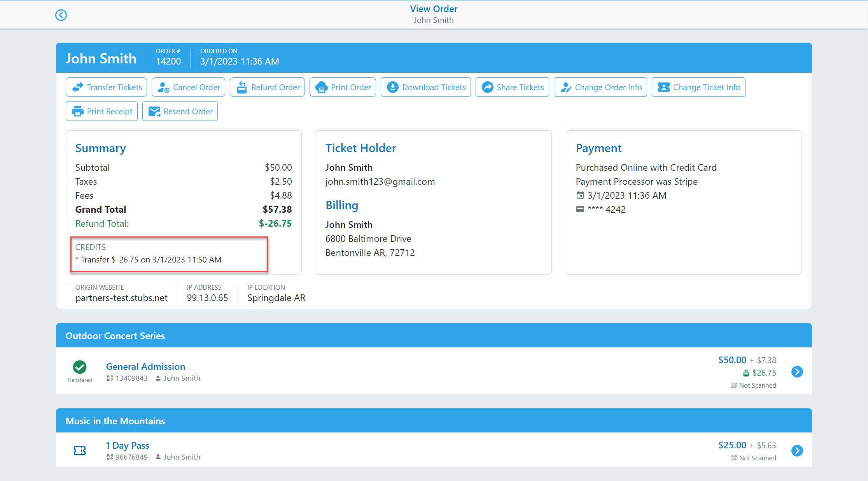Screen dimensions: 868x481
Task: Click Not Scanned icon in General Admission row
Action: (734, 385)
